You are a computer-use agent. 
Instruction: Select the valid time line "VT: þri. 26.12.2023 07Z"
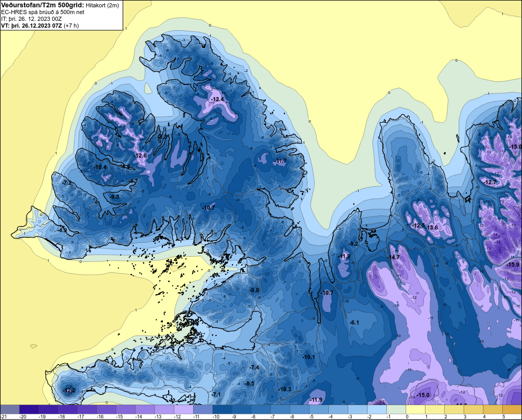click(31, 26)
